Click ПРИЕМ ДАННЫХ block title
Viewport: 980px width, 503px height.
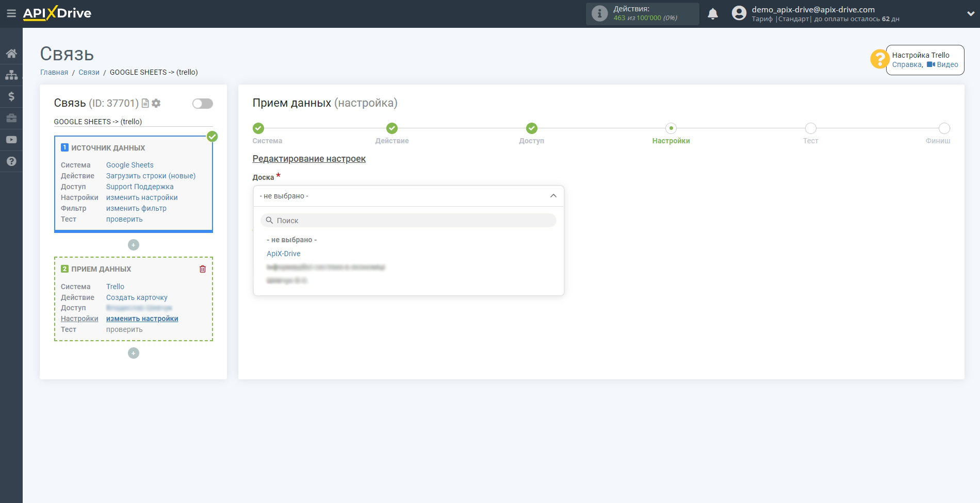coord(101,269)
